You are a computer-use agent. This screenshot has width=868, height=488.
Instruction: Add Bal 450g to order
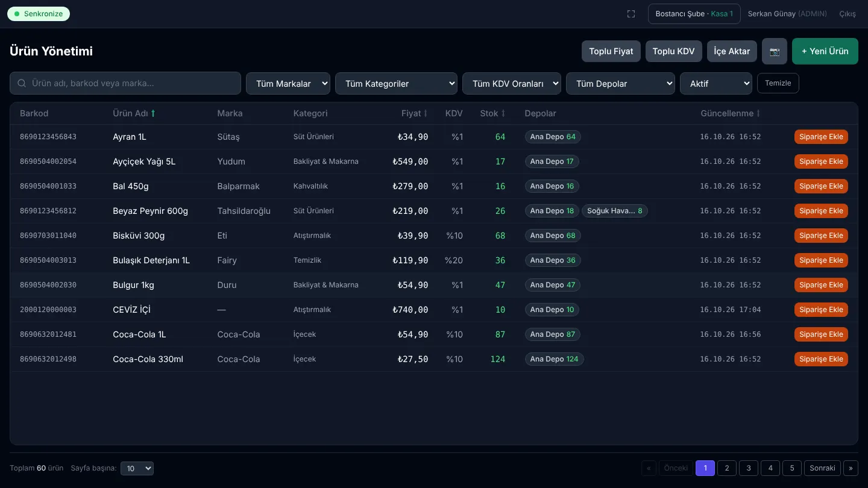[x=821, y=186]
